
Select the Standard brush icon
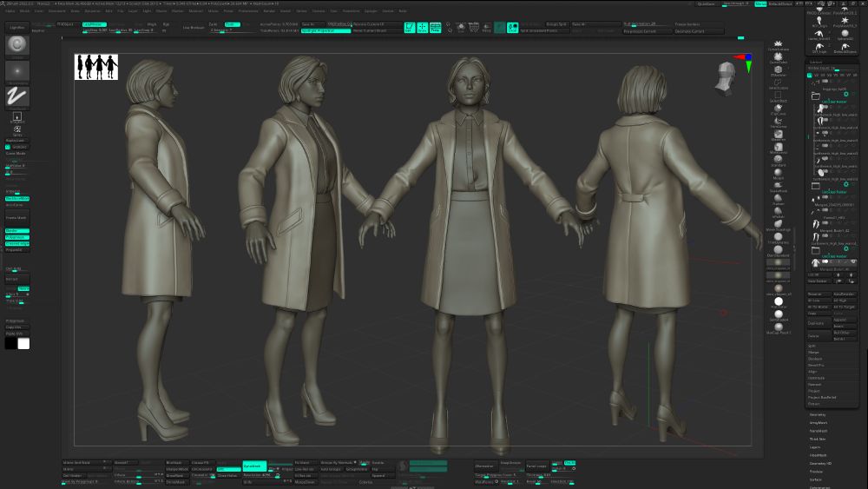pyautogui.click(x=778, y=161)
